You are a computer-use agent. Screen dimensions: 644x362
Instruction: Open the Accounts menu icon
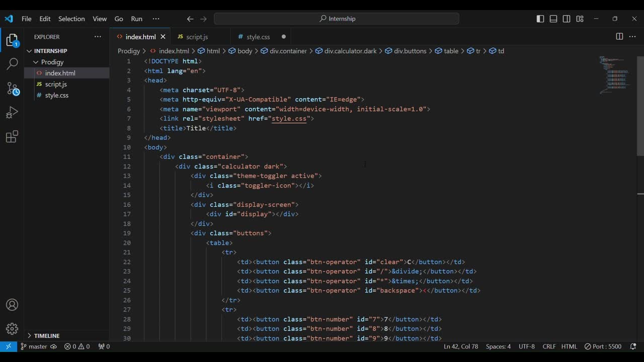(x=12, y=305)
